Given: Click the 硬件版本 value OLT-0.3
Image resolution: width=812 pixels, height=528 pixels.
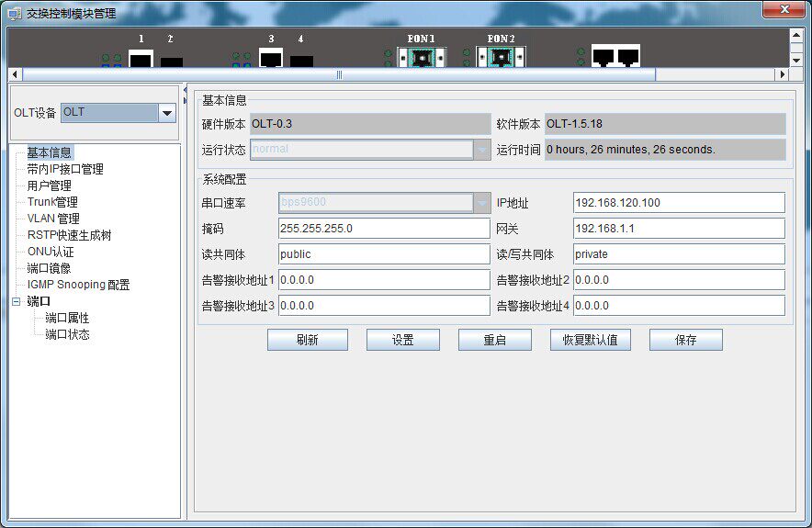Looking at the screenshot, I should pyautogui.click(x=370, y=124).
